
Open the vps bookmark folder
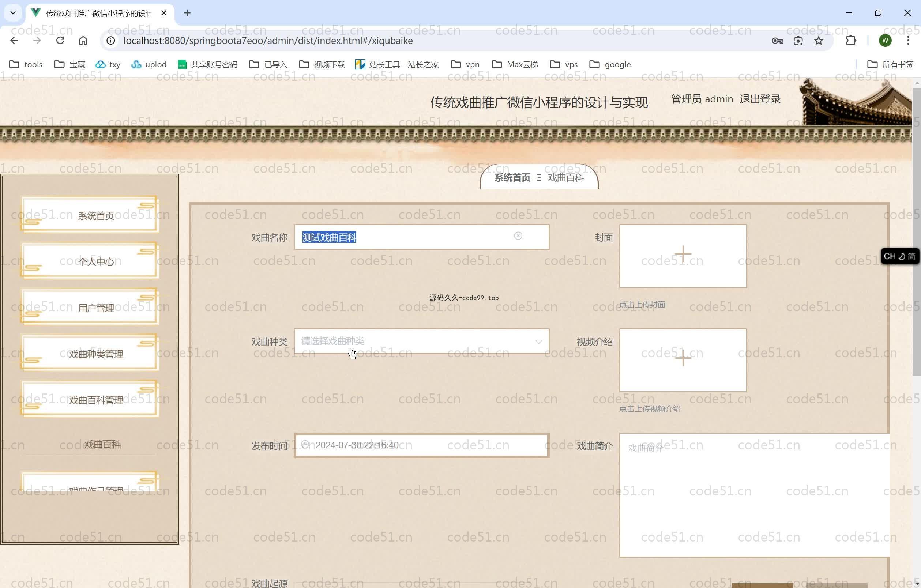pos(564,64)
